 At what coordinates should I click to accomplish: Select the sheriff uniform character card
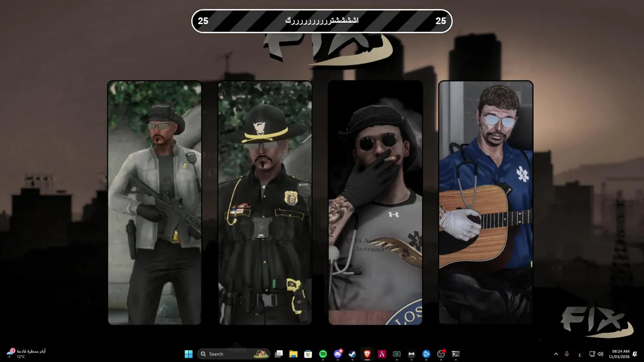(265, 203)
